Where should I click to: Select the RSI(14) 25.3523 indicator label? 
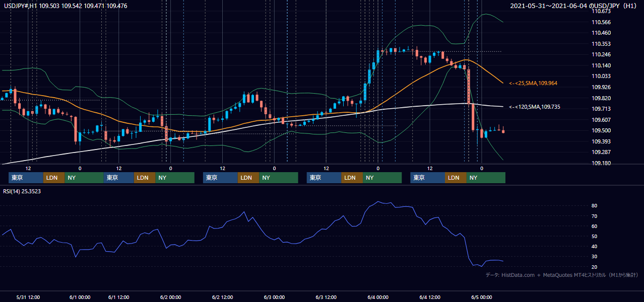tap(22, 191)
